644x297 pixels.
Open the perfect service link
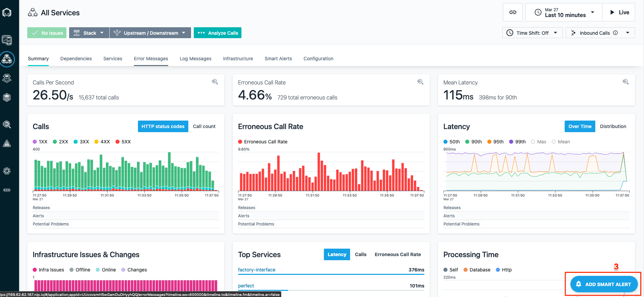pos(246,286)
